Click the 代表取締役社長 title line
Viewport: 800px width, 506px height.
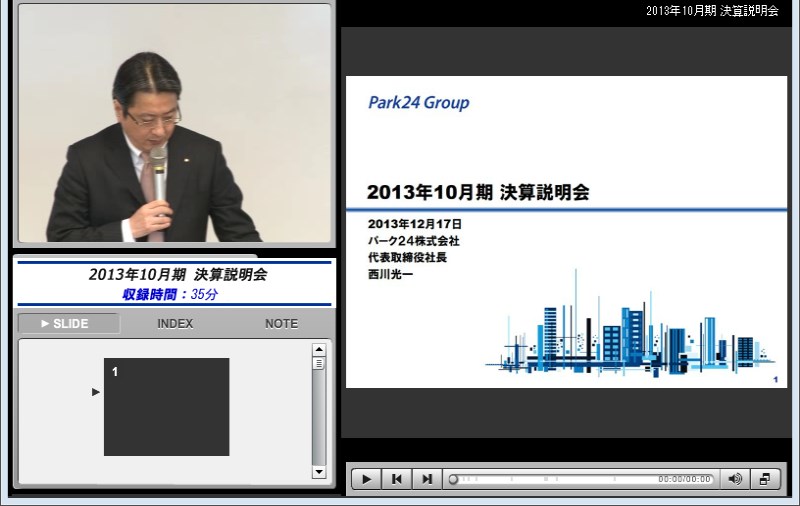pos(407,257)
